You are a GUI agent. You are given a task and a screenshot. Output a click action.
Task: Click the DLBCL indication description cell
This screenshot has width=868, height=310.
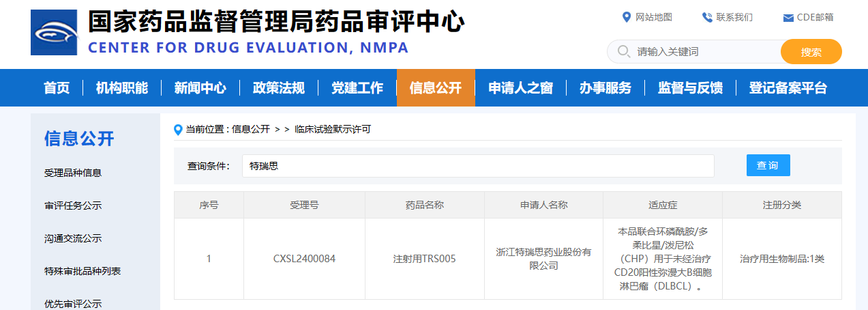[x=663, y=259]
